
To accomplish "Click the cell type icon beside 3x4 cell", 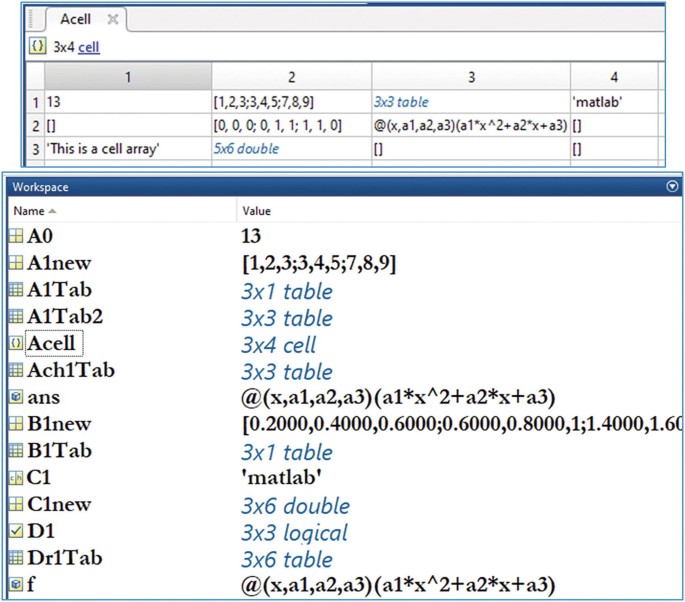I will point(37,46).
